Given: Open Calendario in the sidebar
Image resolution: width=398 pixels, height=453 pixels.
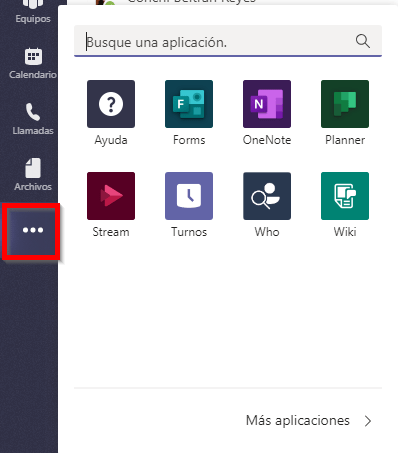Looking at the screenshot, I should (x=33, y=64).
